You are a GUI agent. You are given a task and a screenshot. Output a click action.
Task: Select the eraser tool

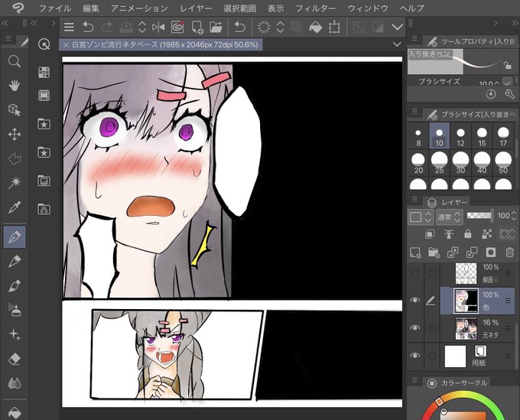[15, 359]
